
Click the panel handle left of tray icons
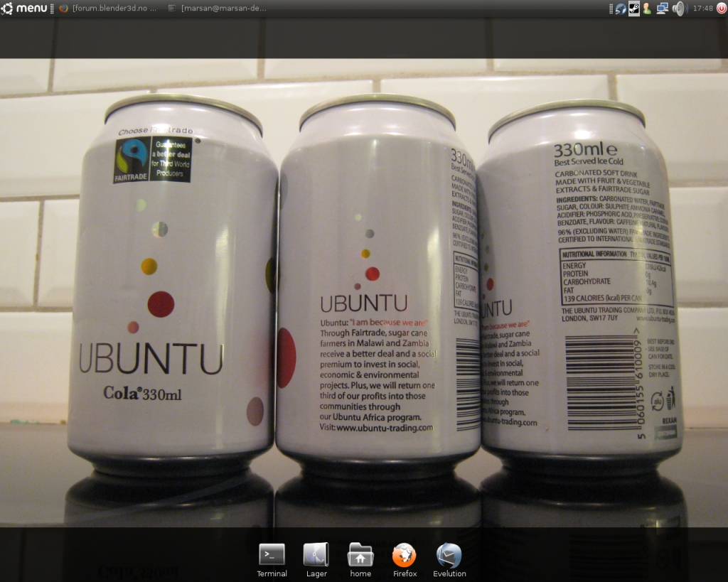[x=611, y=9]
